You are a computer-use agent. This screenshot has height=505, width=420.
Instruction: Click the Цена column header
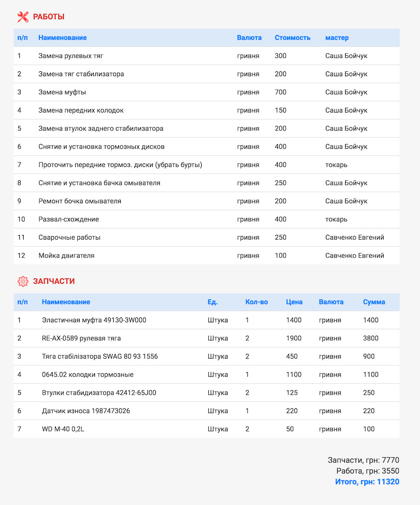click(x=294, y=302)
